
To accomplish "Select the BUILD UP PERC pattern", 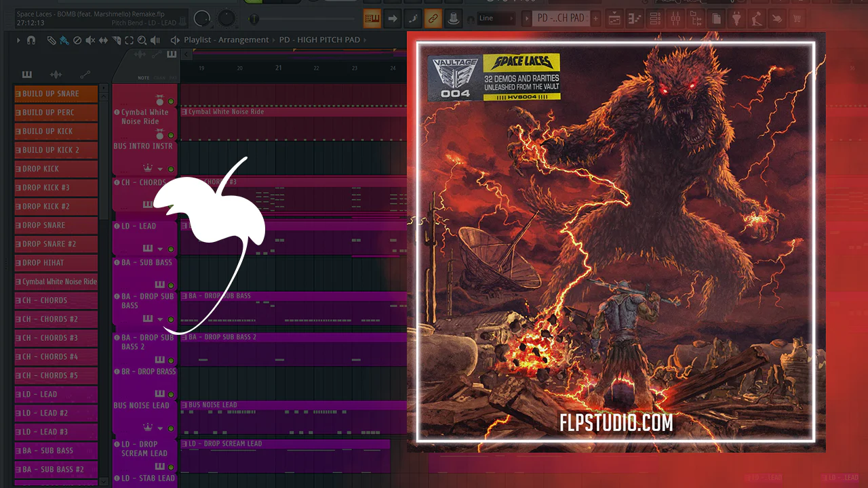I will 56,113.
